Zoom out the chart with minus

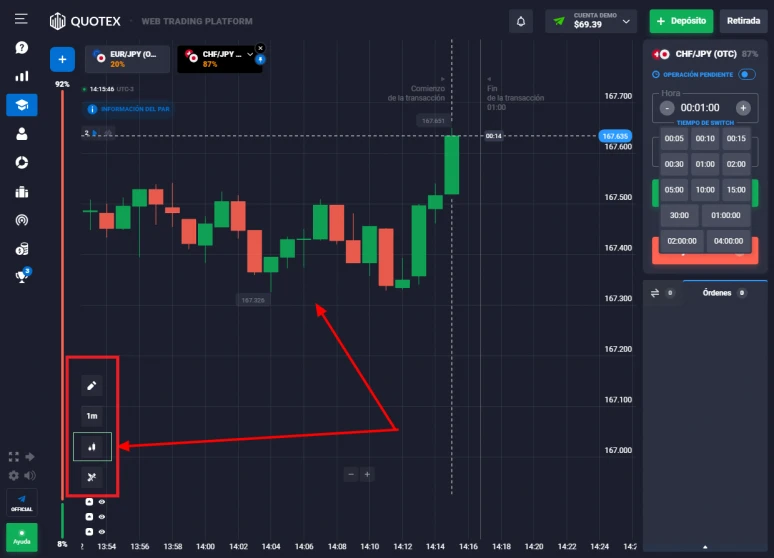click(351, 475)
